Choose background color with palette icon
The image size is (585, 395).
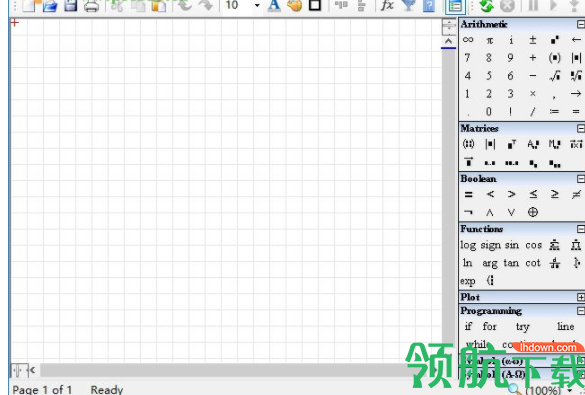pyautogui.click(x=295, y=5)
